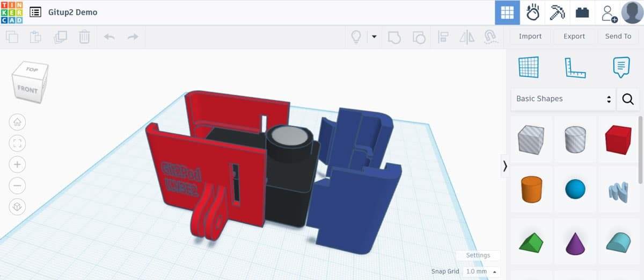Screen dimensions: 644x280
Task: Click the Zoom in plus button
Action: coord(17,164)
